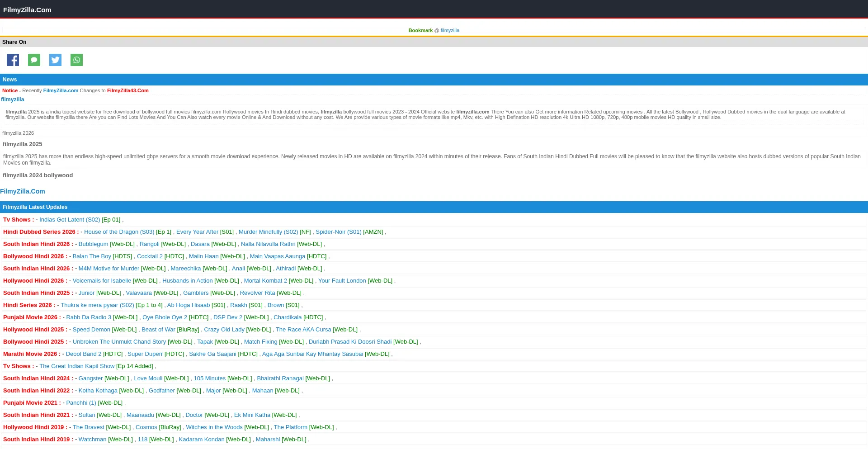Open Voicemails for Isabelle
This screenshot has height=449, width=868.
[102, 281]
